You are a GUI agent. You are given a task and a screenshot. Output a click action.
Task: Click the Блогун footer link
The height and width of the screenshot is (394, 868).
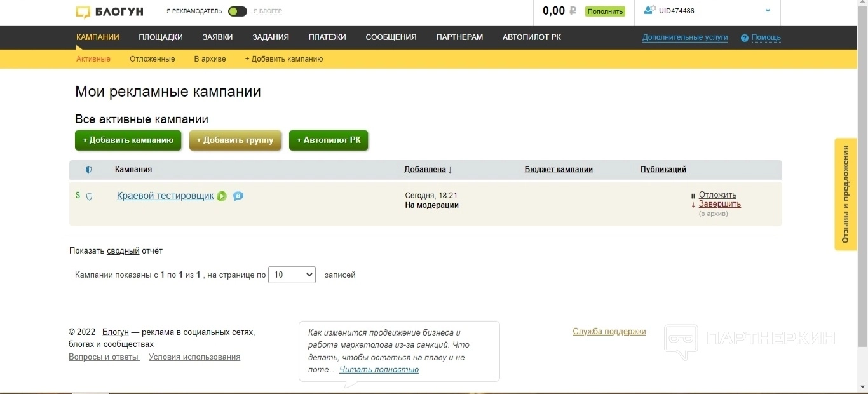[x=115, y=332]
